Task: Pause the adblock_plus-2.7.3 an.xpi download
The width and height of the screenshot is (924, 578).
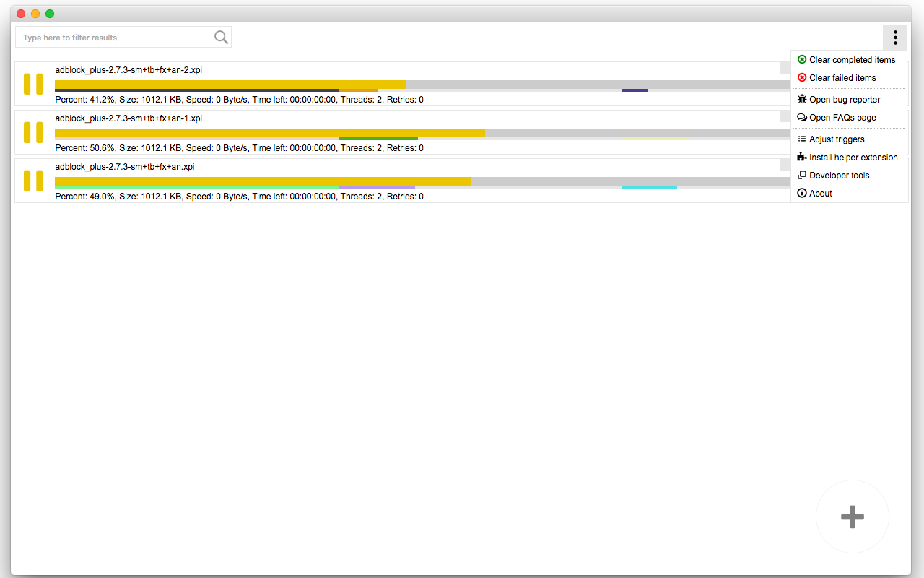Action: click(33, 181)
